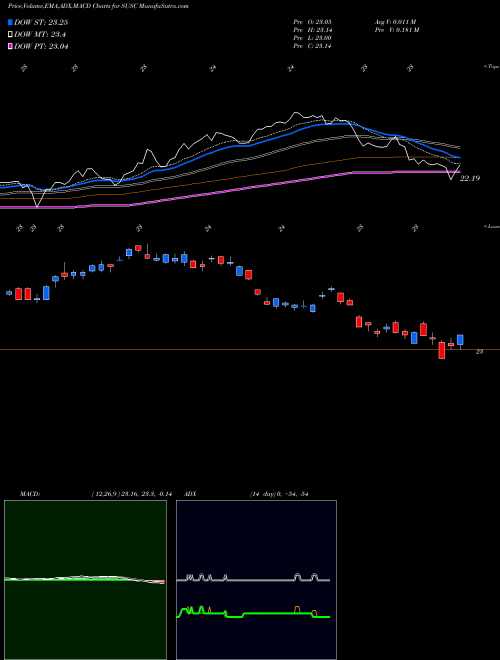Click the Avg V: 0.011 M value
This screenshot has width=500, height=660.
click(x=395, y=22)
